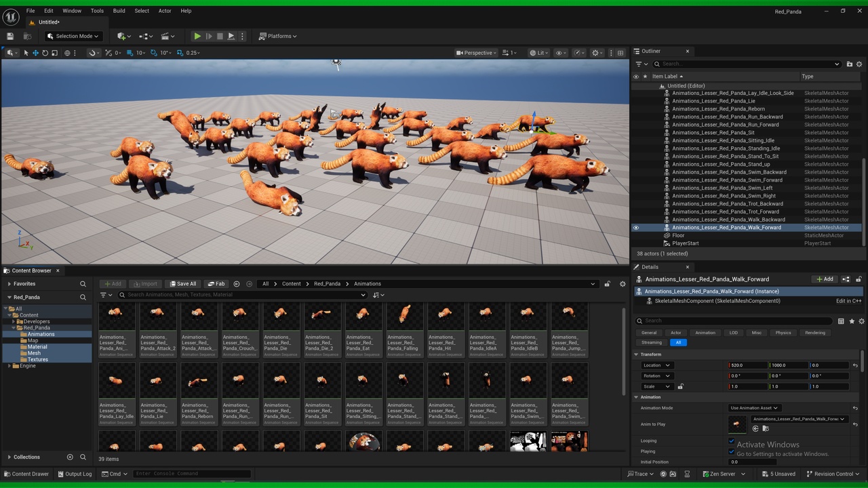Screen dimensions: 868x488
Task: Collapse the Animation section in Details
Action: point(636,397)
